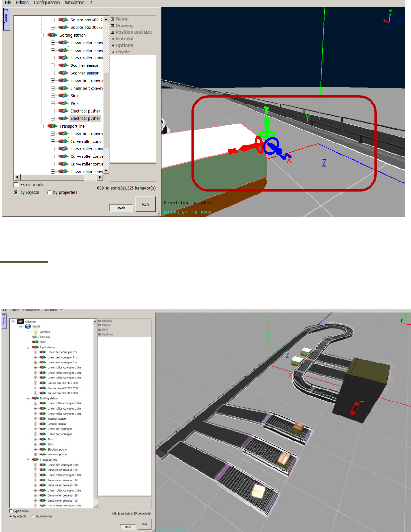
Task: Collapse Transport line node in upper tree
Action: click(x=41, y=126)
